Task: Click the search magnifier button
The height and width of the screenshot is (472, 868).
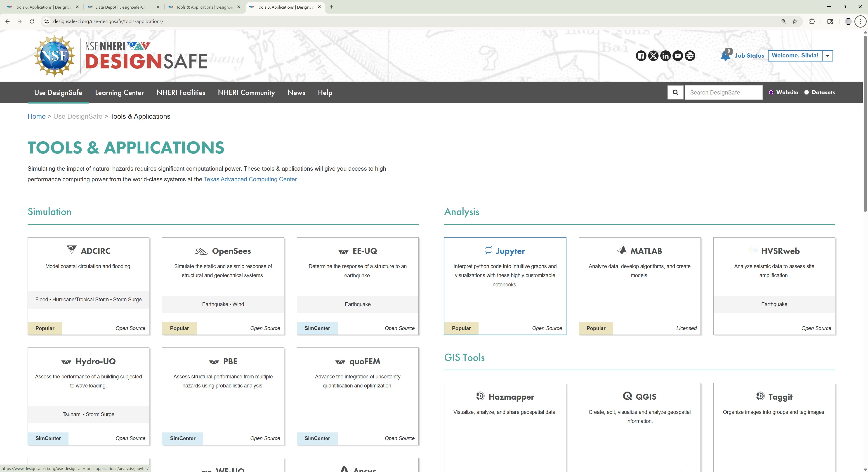Action: (675, 92)
